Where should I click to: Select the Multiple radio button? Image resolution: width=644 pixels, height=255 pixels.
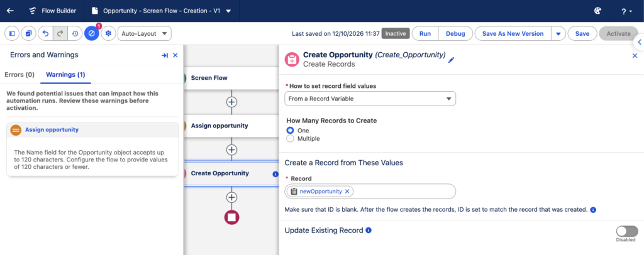point(291,139)
